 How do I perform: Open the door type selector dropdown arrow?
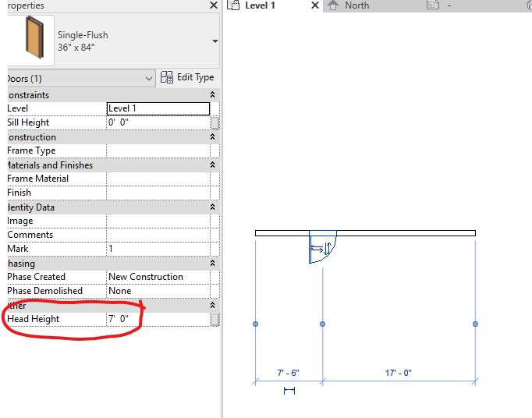(215, 41)
